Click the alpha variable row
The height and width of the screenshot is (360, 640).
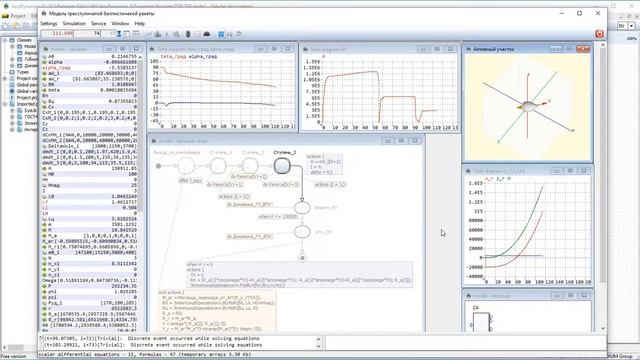tap(90, 62)
